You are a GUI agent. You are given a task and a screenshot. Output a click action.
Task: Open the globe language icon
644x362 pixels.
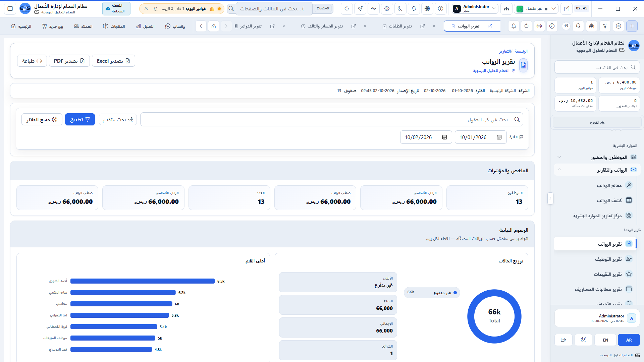point(427,9)
